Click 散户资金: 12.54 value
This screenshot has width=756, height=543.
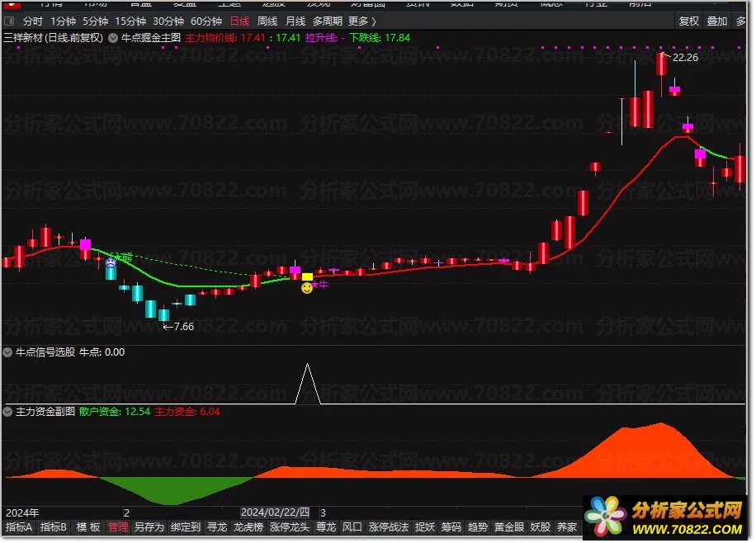(x=115, y=412)
